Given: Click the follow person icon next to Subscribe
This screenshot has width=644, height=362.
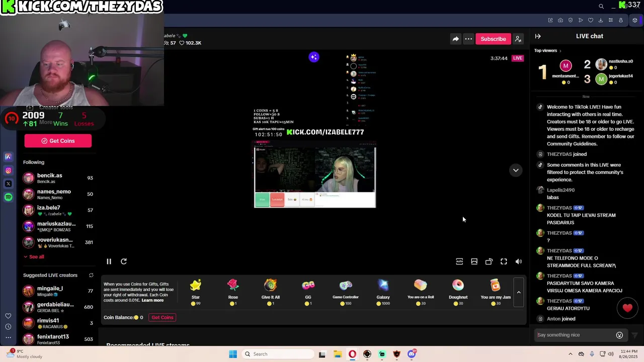Looking at the screenshot, I should [518, 39].
